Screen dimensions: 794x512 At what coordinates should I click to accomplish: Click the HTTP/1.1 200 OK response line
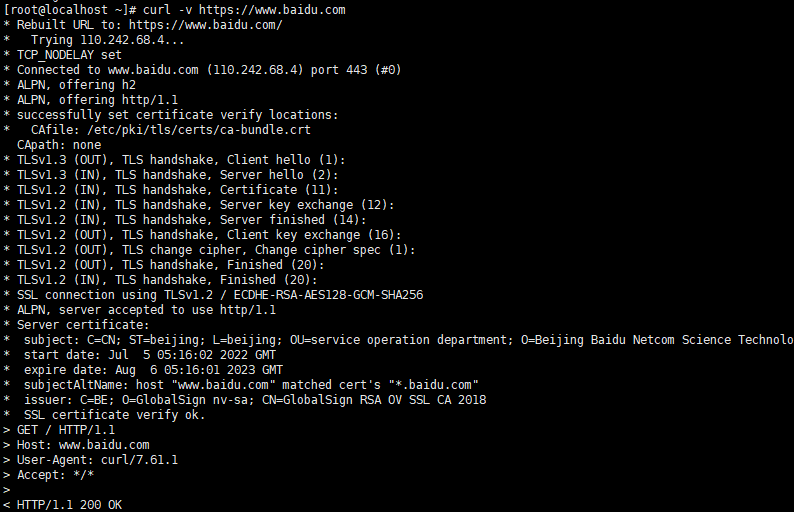click(x=69, y=505)
